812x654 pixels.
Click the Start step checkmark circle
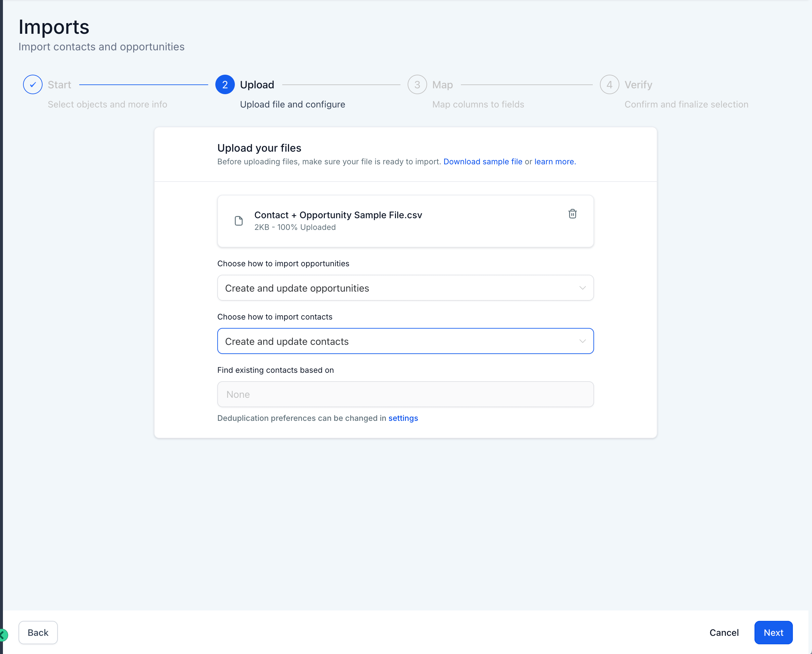pos(33,84)
